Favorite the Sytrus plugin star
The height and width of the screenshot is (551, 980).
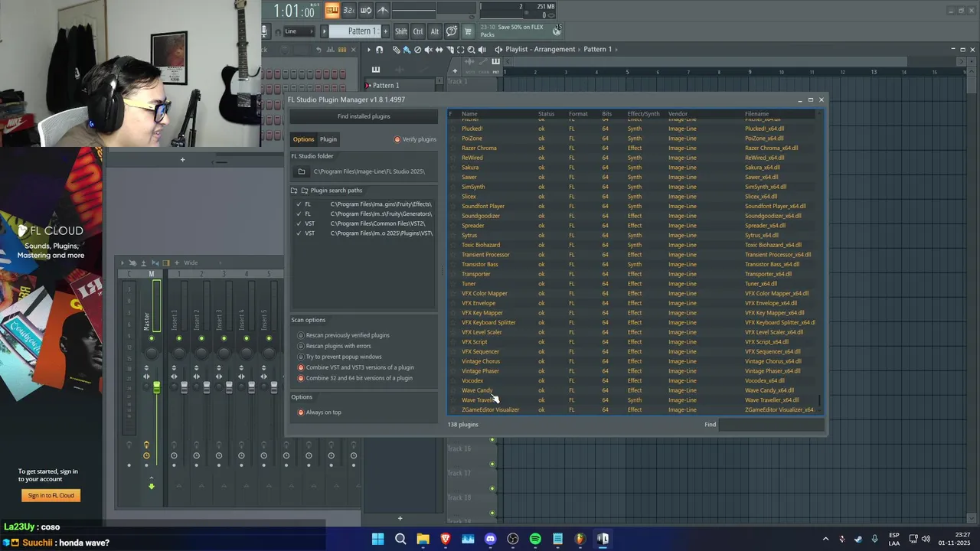[452, 236]
